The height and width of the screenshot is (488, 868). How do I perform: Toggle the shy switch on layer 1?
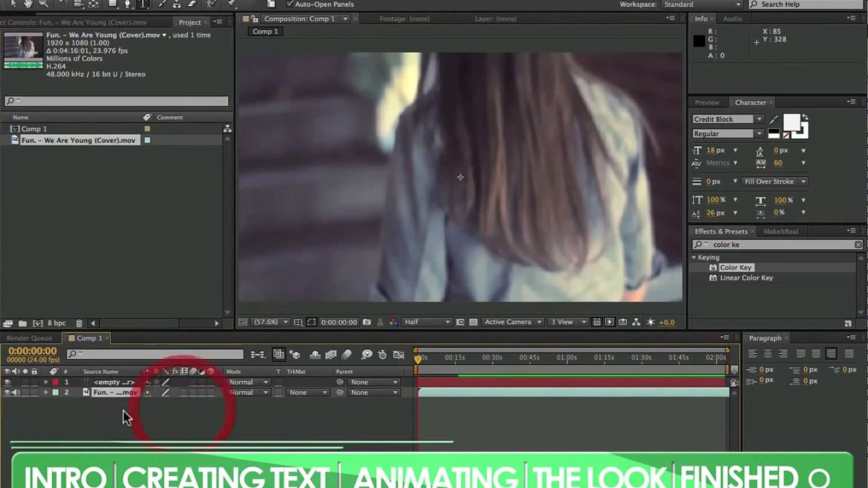[148, 383]
